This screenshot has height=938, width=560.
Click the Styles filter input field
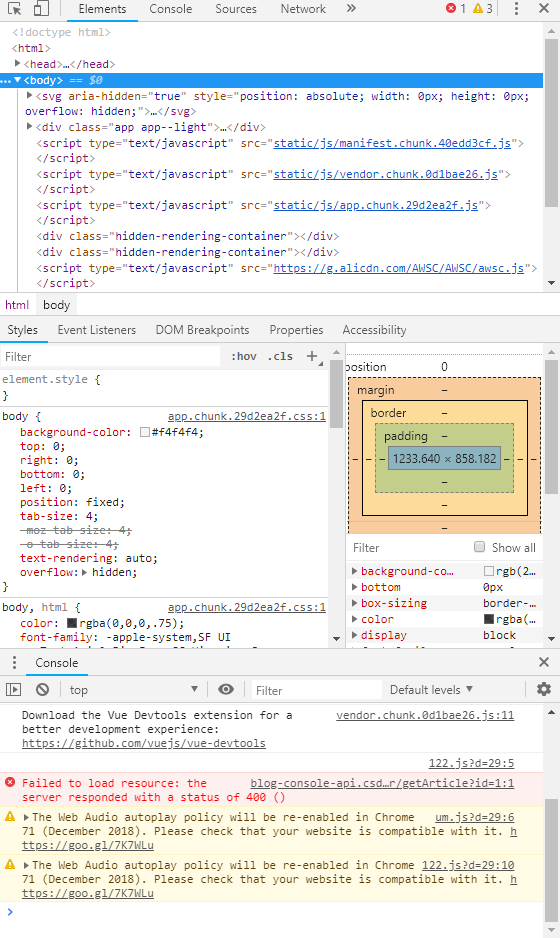(x=111, y=357)
